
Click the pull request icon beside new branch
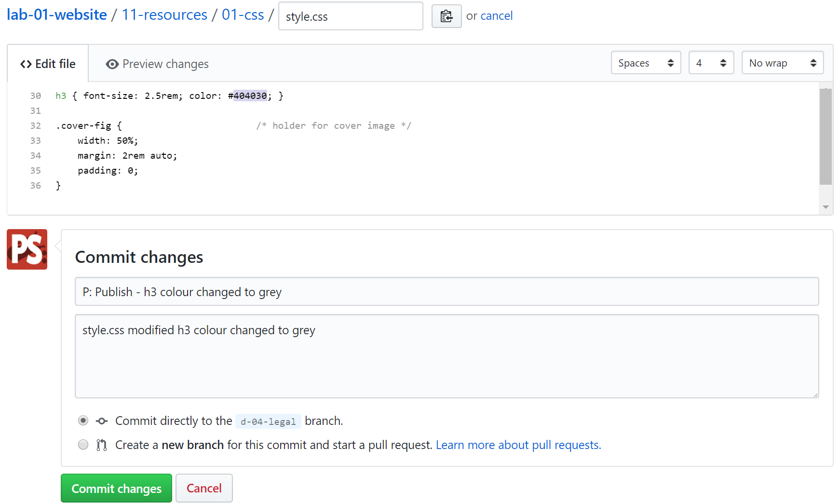[101, 445]
